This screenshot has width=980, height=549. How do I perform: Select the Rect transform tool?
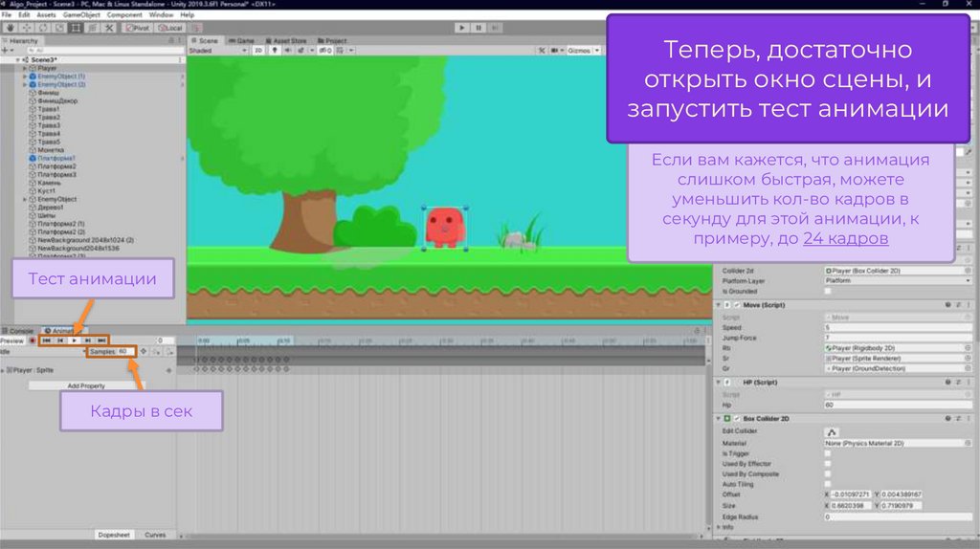pos(76,28)
